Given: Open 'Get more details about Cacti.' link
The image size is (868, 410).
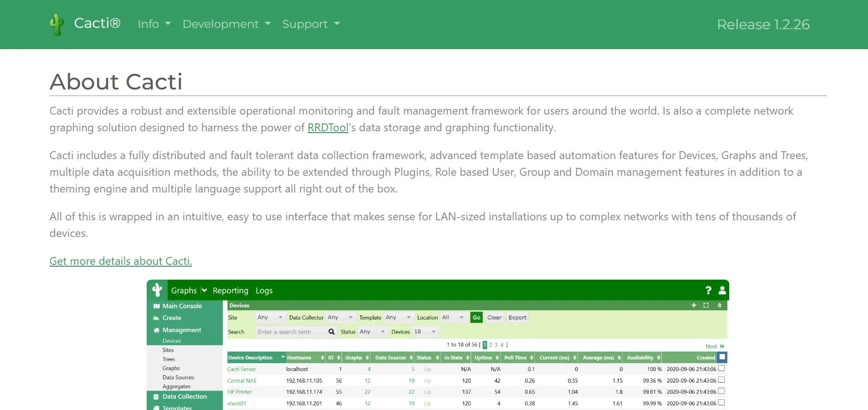Looking at the screenshot, I should [x=121, y=261].
